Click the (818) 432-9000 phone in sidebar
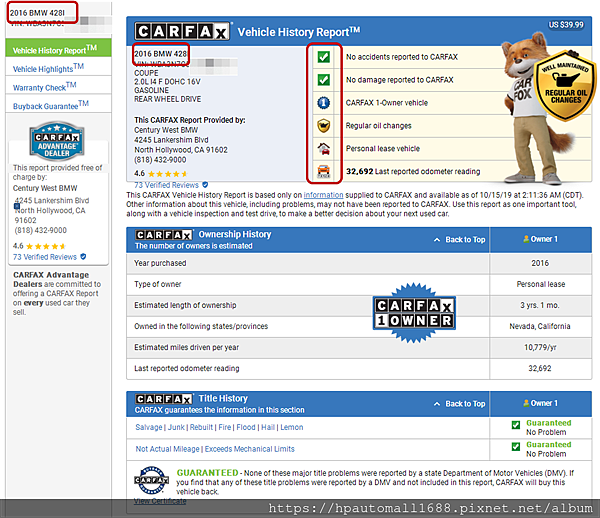Screen dimensions: 600x518 (x=41, y=230)
